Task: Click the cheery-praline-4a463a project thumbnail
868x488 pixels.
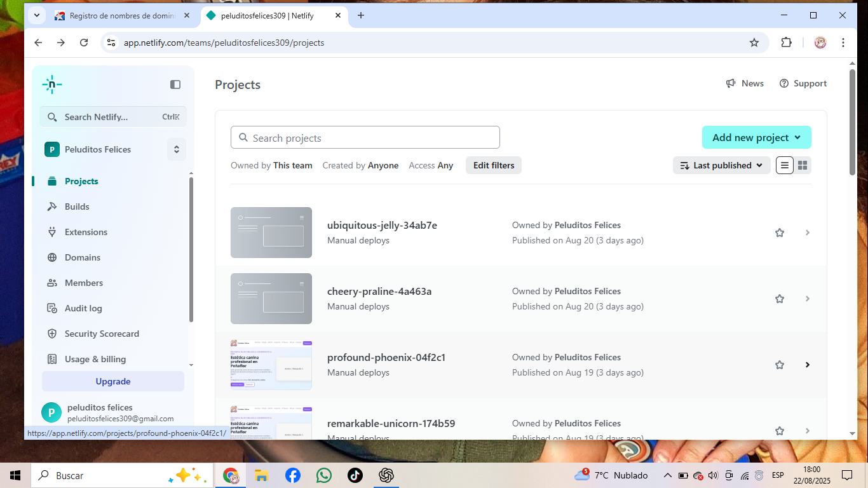Action: 271,299
